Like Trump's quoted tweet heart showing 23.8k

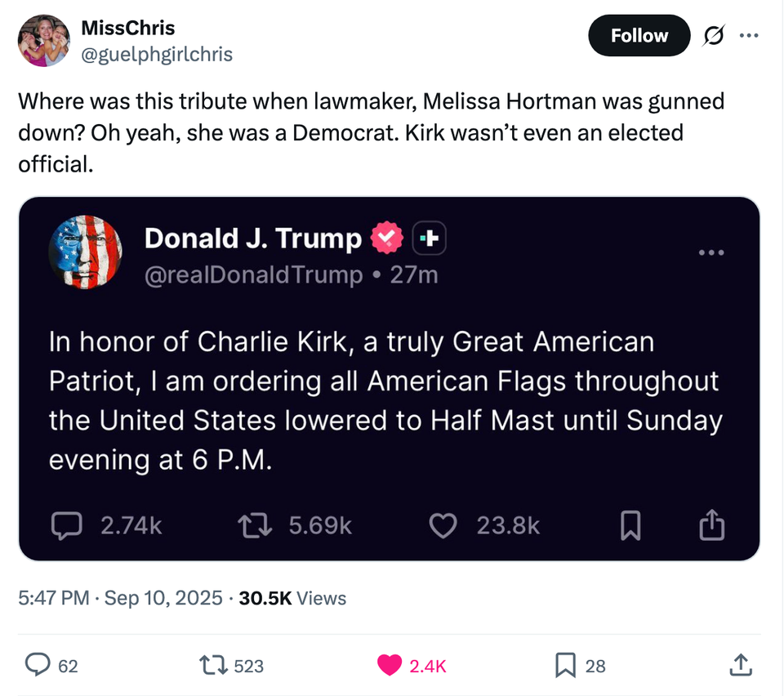[x=443, y=525]
